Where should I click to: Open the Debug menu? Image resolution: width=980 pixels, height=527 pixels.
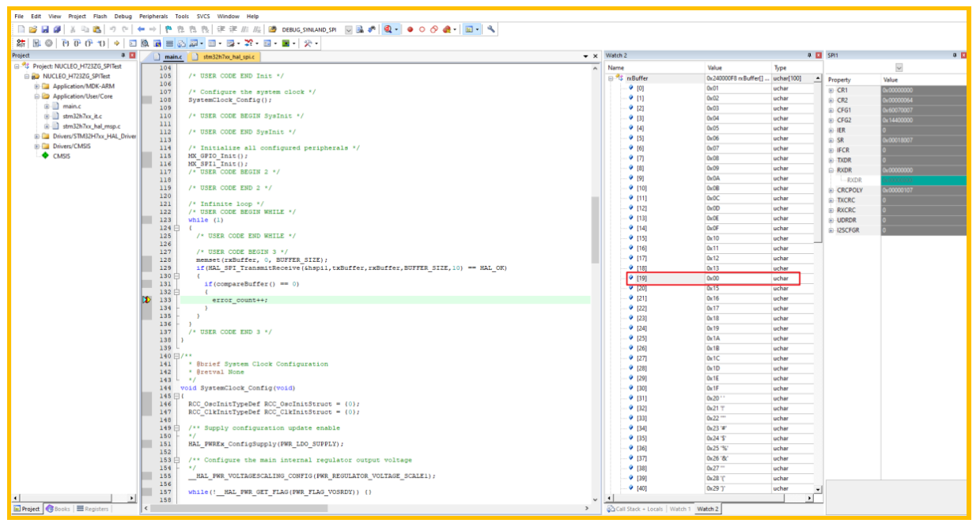(123, 16)
